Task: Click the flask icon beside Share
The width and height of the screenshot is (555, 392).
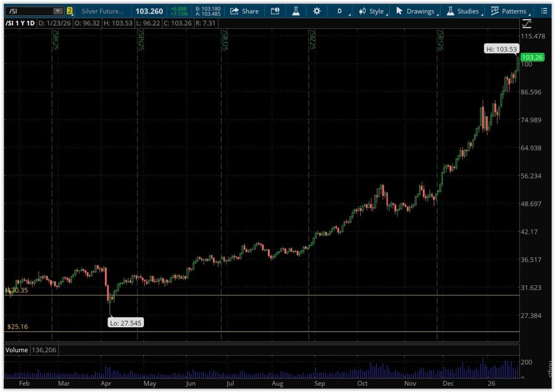Action: pyautogui.click(x=296, y=11)
